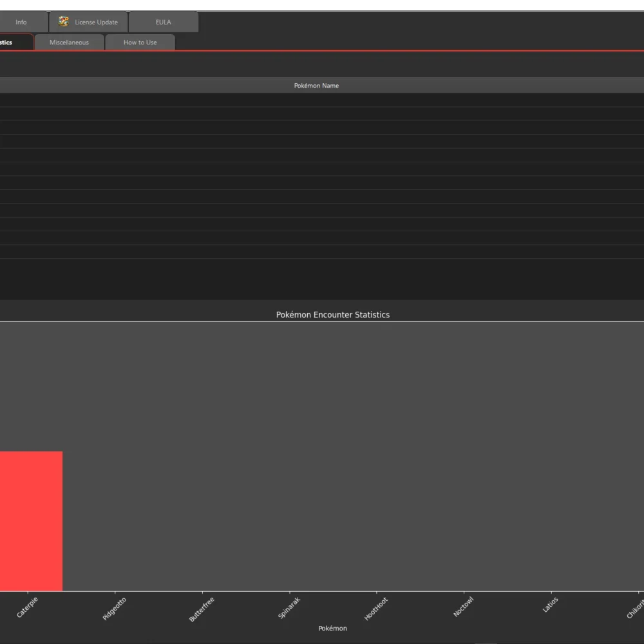The width and height of the screenshot is (644, 644).
Task: Click the Pokémon x-axis title
Action: 333,629
